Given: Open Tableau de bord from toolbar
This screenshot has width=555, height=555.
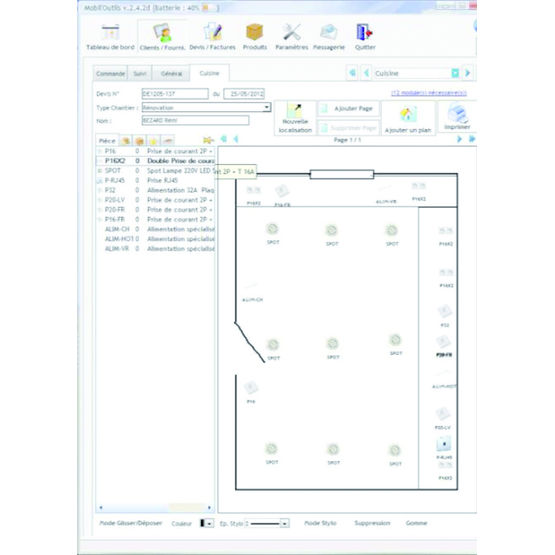Looking at the screenshot, I should tap(110, 37).
